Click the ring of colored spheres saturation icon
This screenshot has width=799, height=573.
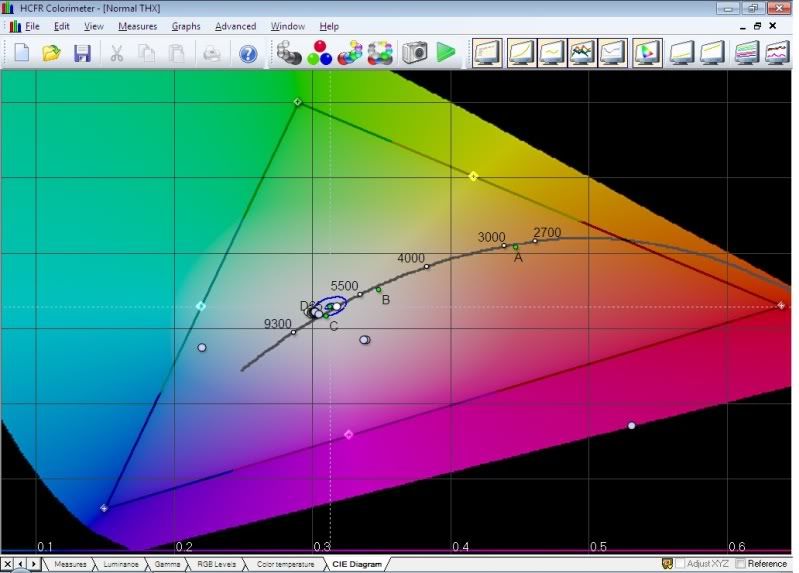click(x=380, y=53)
